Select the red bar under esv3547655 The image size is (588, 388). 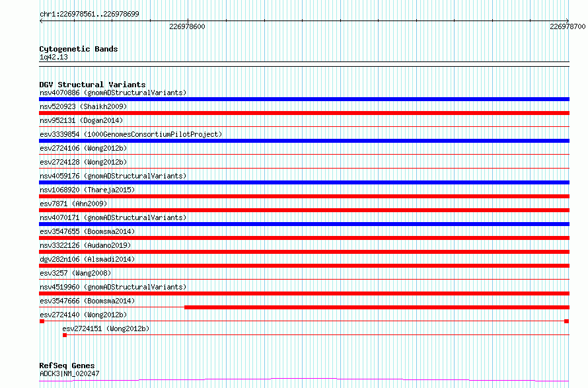click(x=304, y=238)
